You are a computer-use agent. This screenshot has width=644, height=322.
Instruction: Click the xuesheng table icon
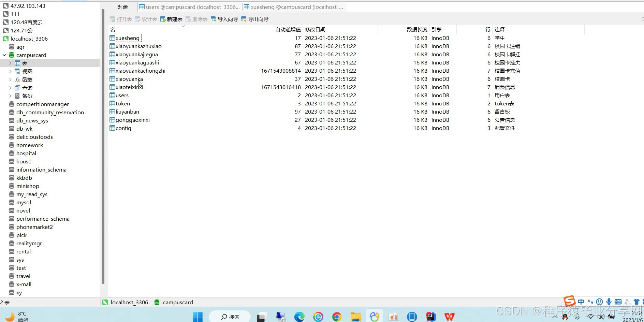112,38
